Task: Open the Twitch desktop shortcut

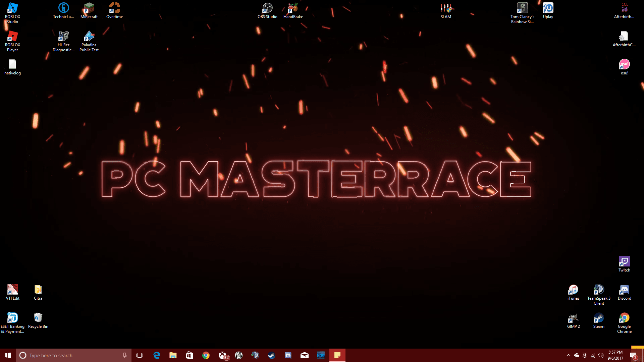Action: (624, 262)
